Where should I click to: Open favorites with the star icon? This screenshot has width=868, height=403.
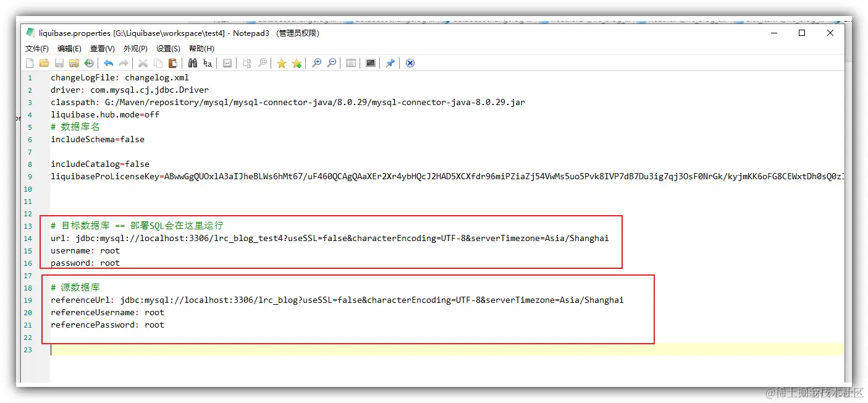281,63
